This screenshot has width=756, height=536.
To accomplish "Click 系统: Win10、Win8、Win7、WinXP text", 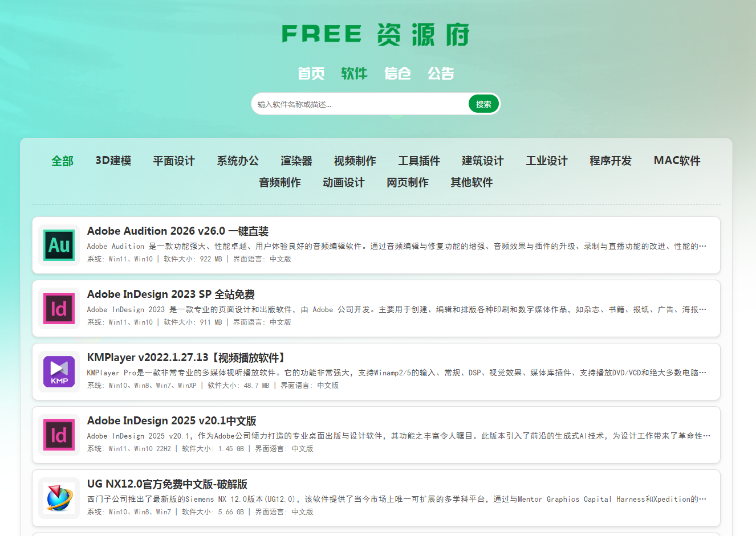I will pos(142,386).
